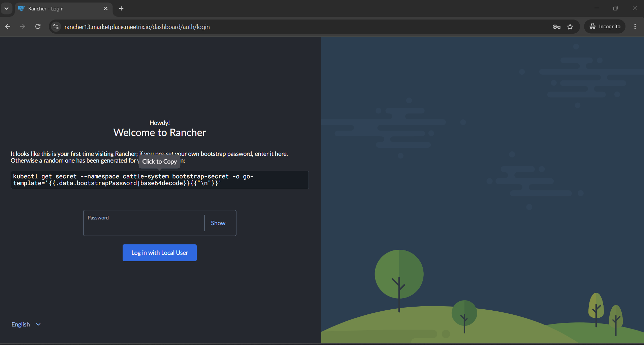Screen dimensions: 644x345
Task: Open a new browser tab
Action: (x=121, y=8)
